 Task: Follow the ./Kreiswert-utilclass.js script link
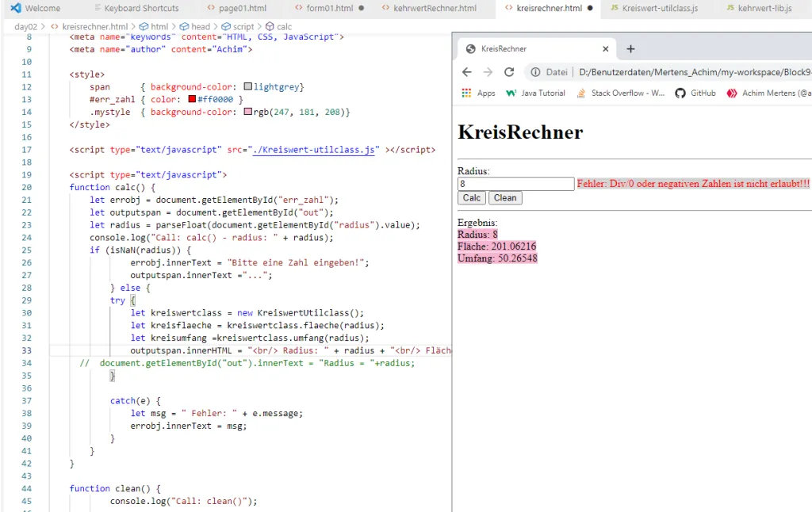tap(313, 150)
